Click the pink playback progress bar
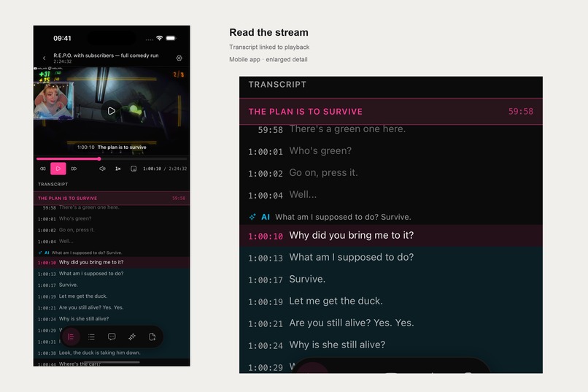588x392 pixels. [68, 158]
